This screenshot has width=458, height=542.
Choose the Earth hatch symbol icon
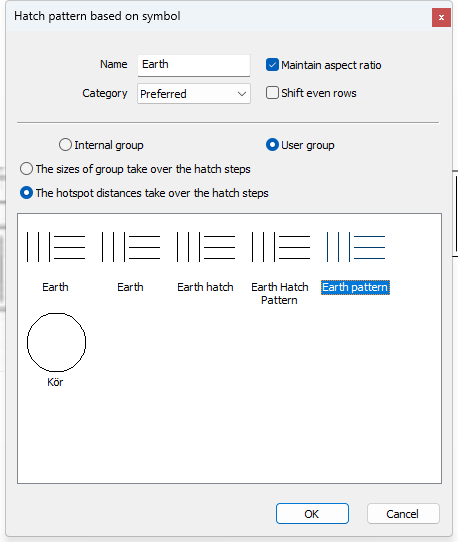tap(206, 247)
